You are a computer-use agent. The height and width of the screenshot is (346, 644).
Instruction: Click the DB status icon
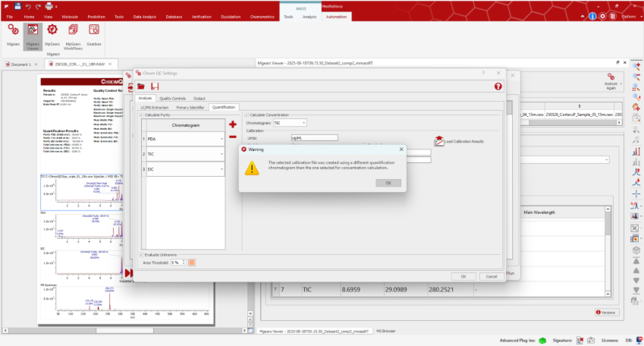639,340
